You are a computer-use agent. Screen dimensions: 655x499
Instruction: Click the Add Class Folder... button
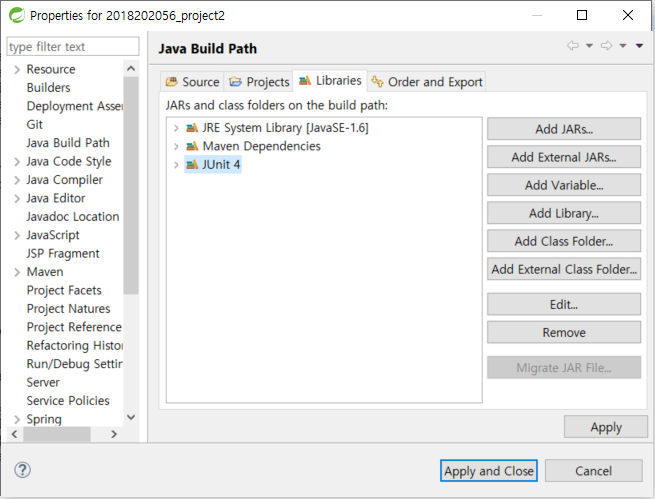(564, 241)
